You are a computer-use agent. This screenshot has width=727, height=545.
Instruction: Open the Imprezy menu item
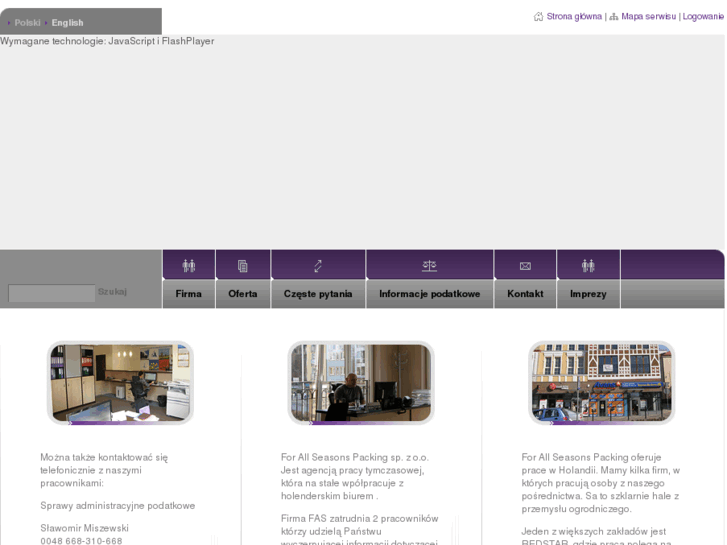tap(588, 294)
